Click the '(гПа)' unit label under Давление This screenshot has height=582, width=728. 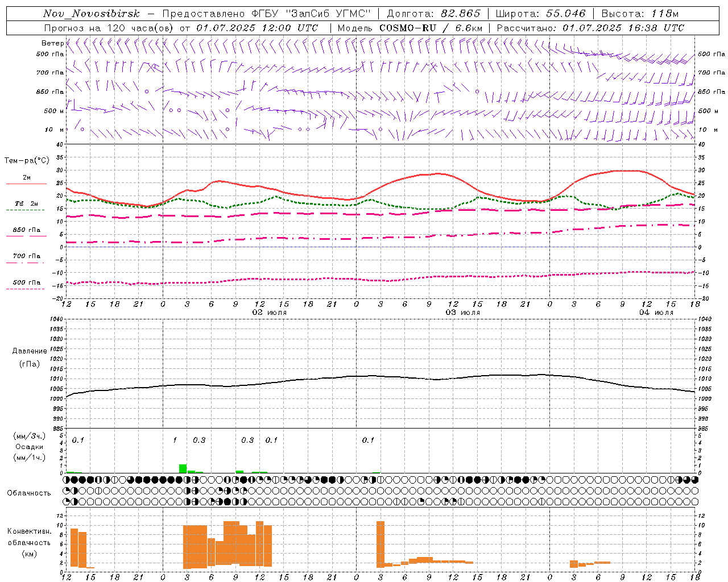(29, 364)
